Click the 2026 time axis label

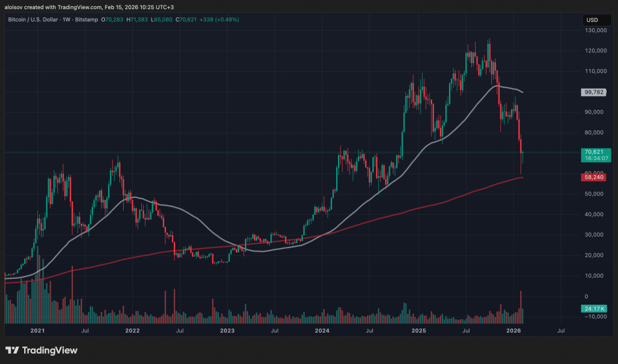[514, 331]
